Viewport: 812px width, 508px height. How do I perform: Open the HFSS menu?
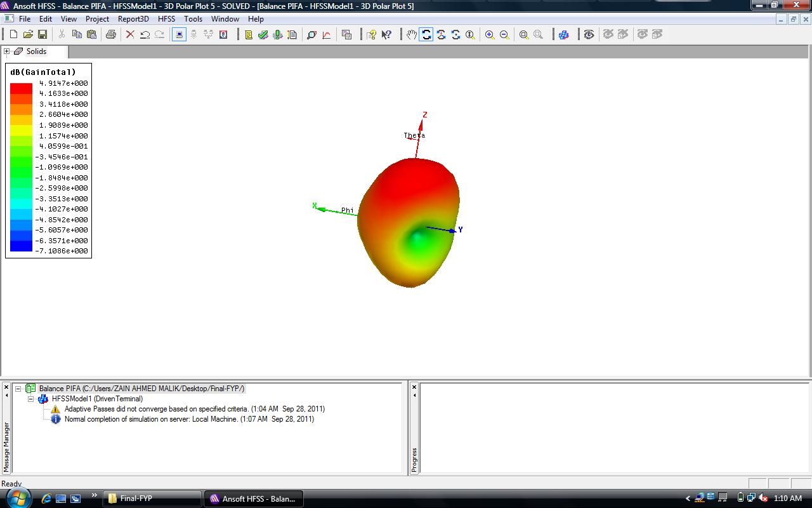click(166, 19)
